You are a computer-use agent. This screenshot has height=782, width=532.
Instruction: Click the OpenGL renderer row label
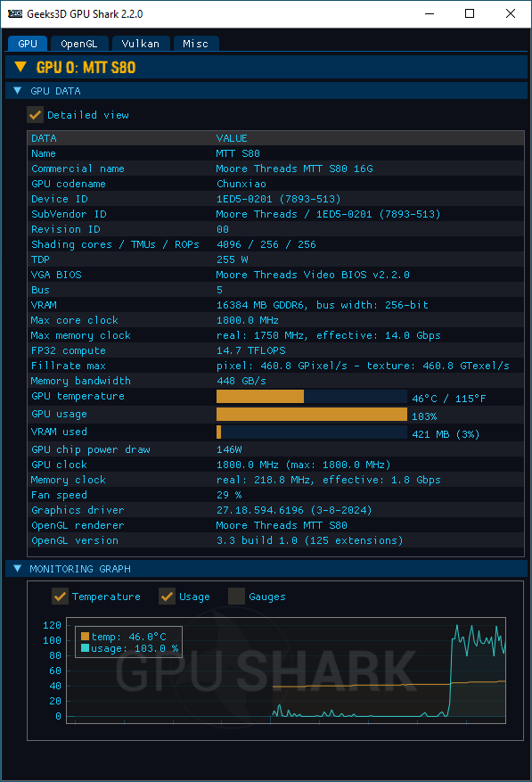pos(78,525)
